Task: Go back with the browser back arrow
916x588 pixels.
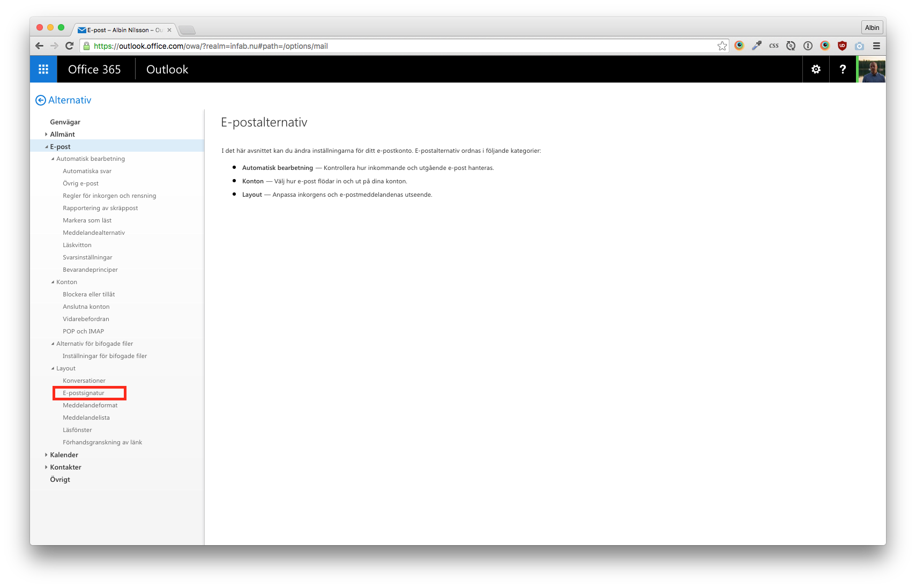Action: click(x=39, y=46)
